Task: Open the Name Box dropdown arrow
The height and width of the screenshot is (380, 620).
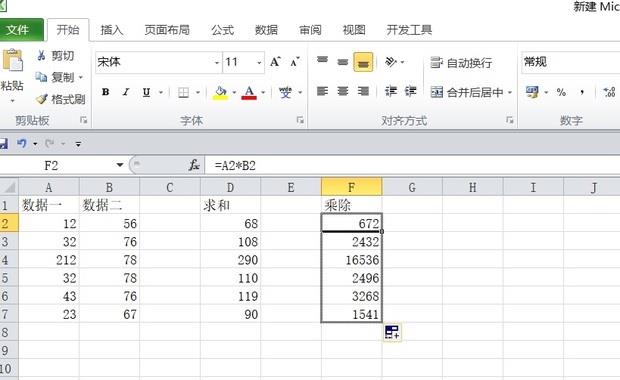Action: point(120,165)
